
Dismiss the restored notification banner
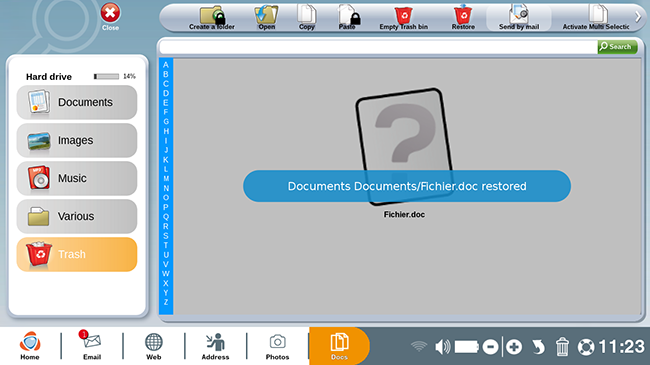point(407,186)
